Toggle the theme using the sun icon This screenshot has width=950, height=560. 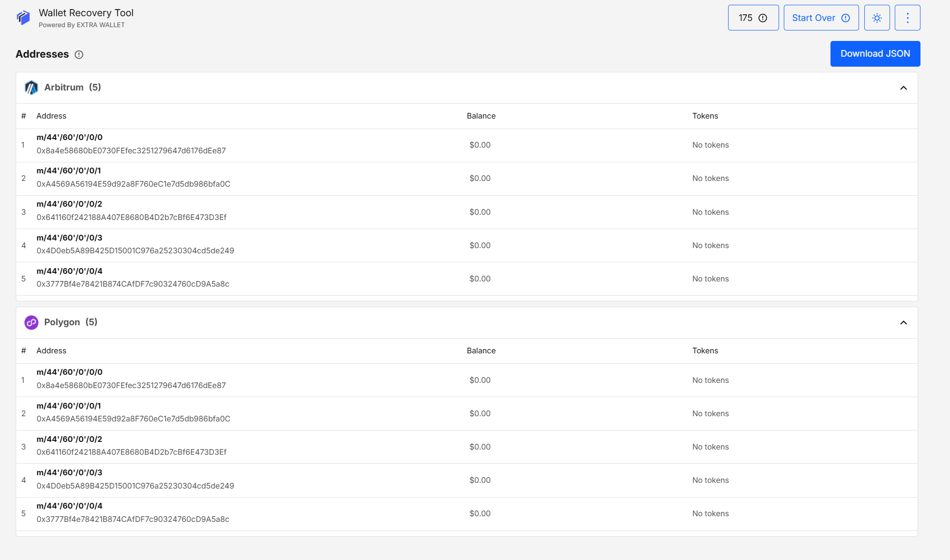pos(877,18)
